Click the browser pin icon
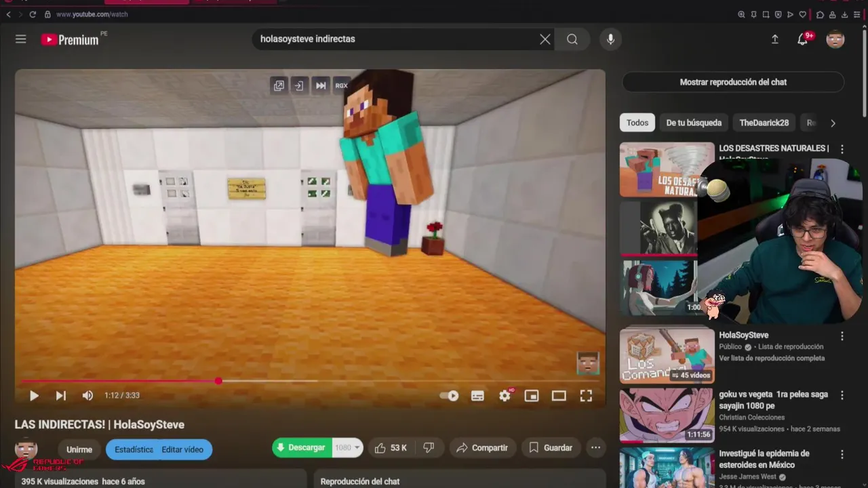 coord(753,14)
